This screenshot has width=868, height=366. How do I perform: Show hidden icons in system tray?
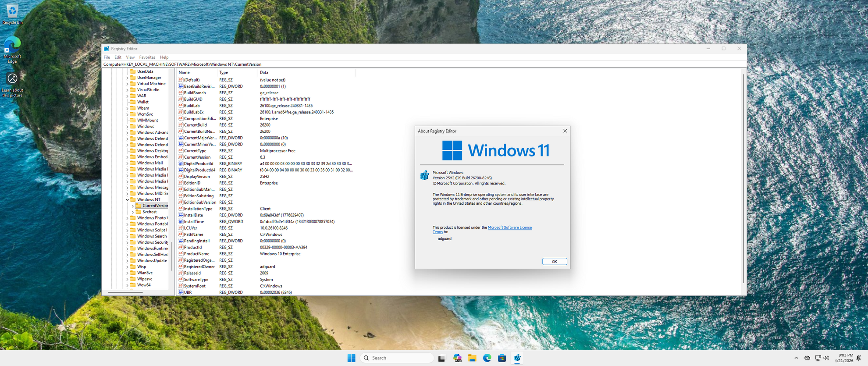point(796,358)
